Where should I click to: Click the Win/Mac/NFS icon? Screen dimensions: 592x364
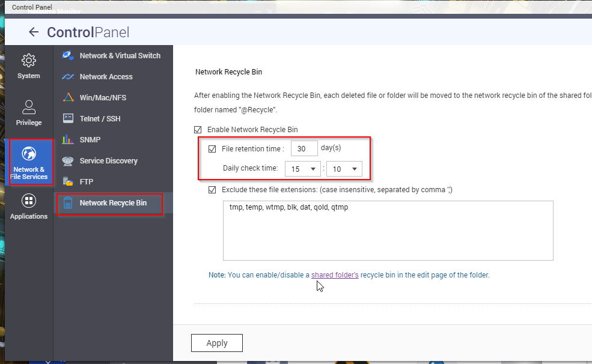tap(68, 97)
